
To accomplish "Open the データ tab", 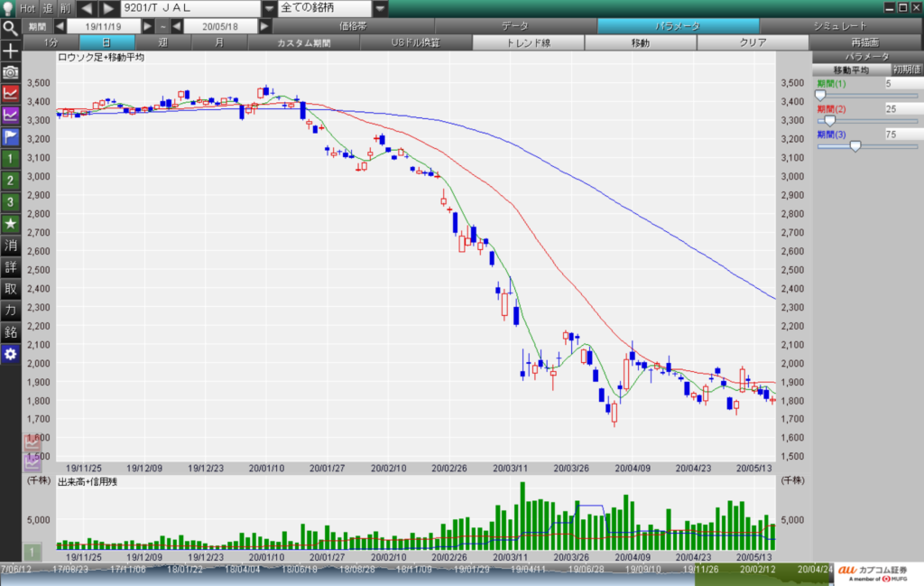I will point(515,26).
